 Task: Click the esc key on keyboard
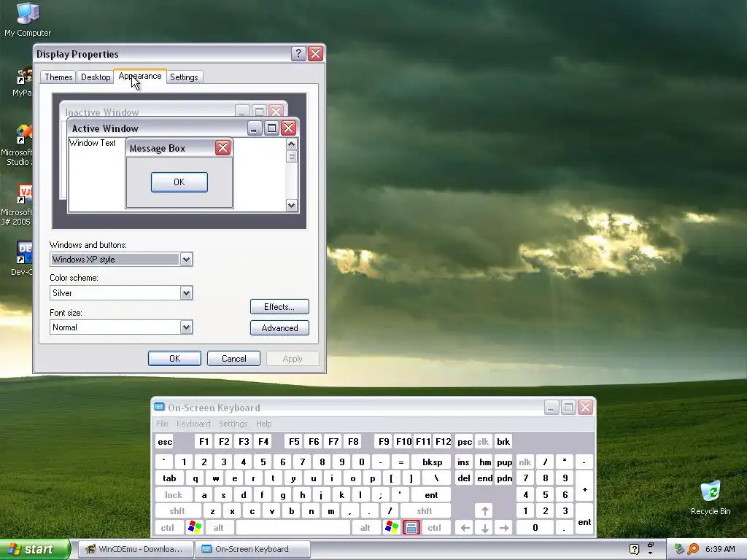coord(165,441)
